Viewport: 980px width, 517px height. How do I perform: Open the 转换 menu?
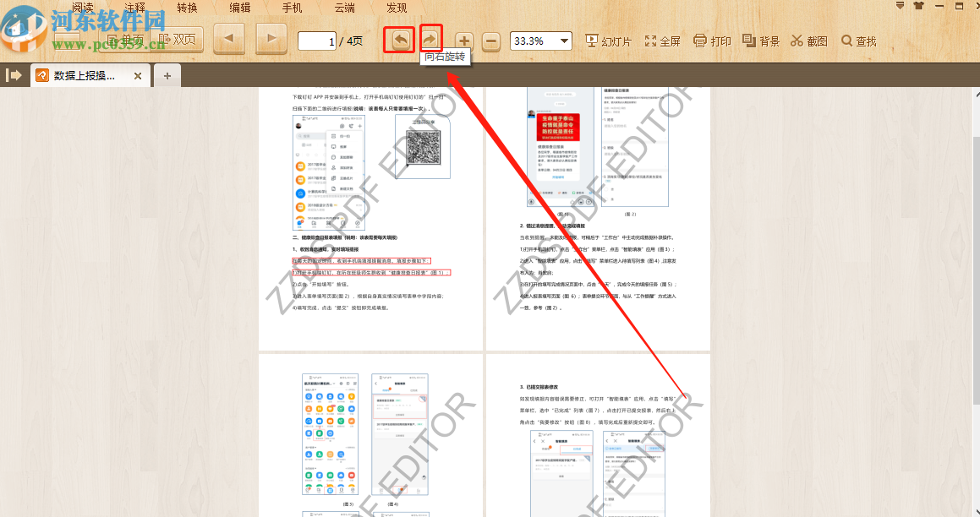coord(188,8)
